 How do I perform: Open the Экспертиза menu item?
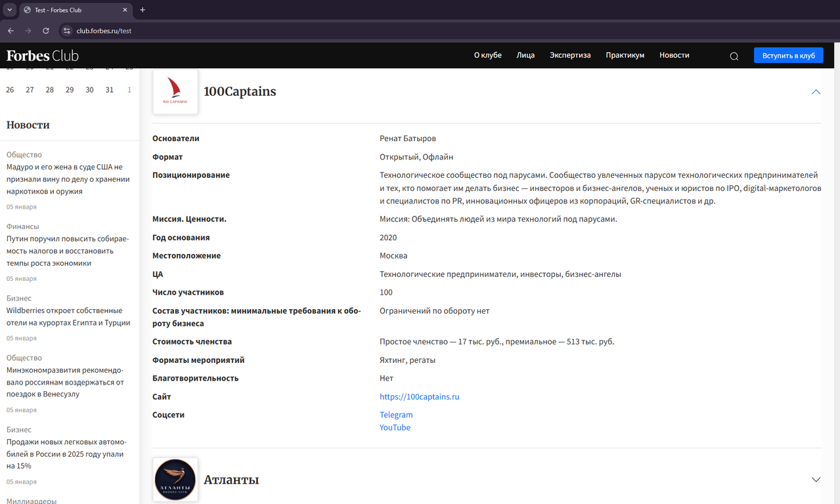[x=570, y=55]
